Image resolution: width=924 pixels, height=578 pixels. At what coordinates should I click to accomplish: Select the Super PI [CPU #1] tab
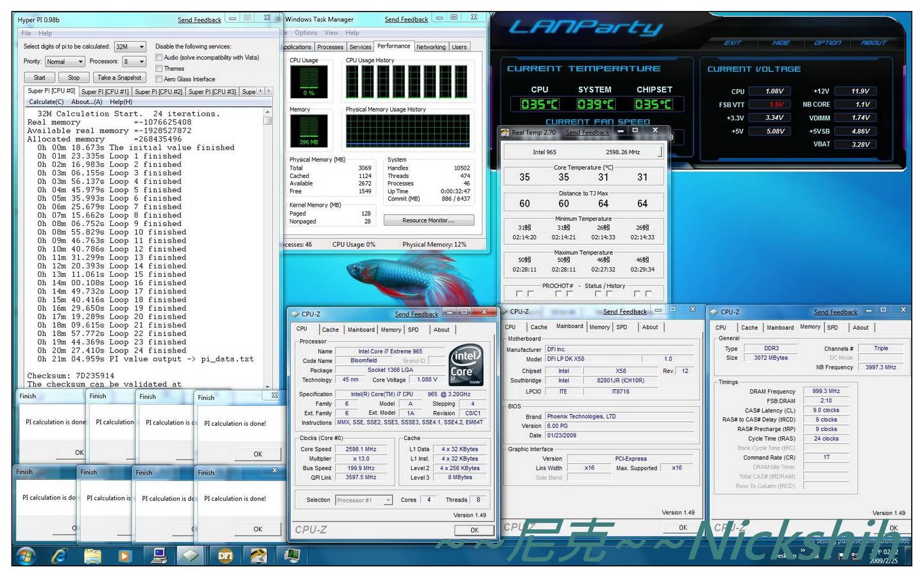(105, 92)
